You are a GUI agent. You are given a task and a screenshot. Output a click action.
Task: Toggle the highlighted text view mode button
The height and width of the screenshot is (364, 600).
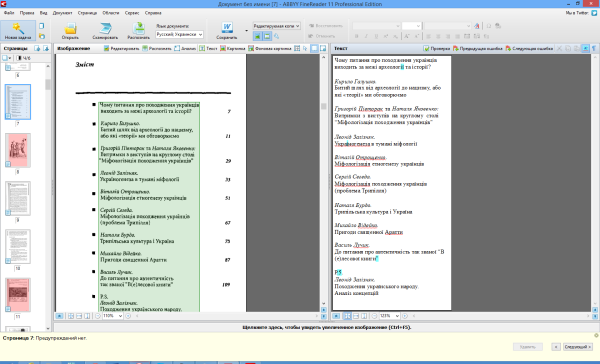[x=585, y=48]
